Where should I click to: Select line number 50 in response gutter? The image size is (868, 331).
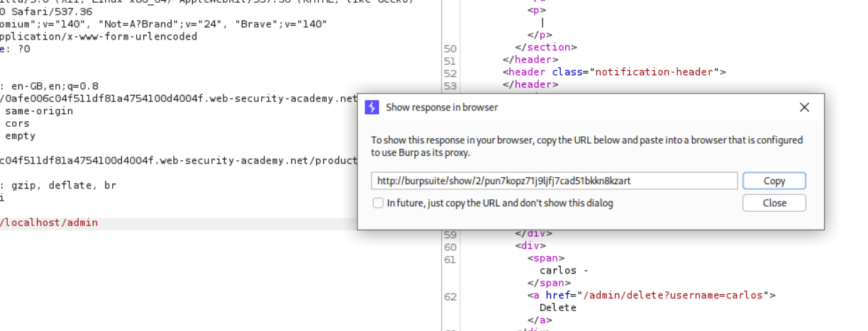coord(450,48)
